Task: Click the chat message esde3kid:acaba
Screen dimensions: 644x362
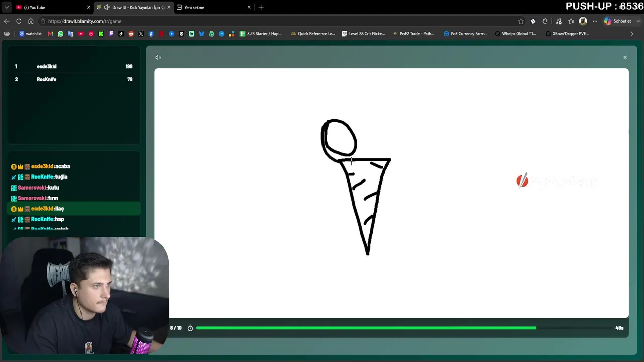Action: pos(73,166)
